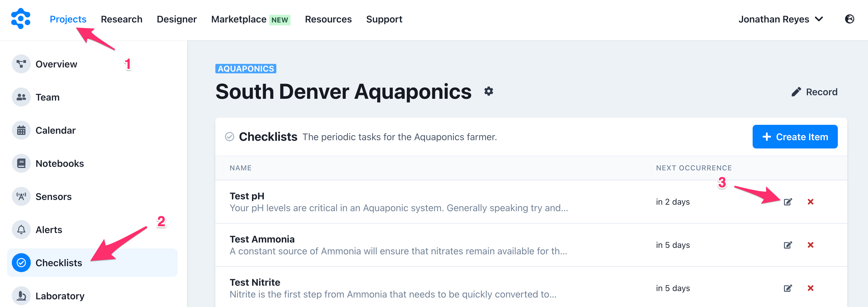Screen dimensions: 868x307
Task: Remove the Test Nitrite checklist item
Action: click(810, 288)
